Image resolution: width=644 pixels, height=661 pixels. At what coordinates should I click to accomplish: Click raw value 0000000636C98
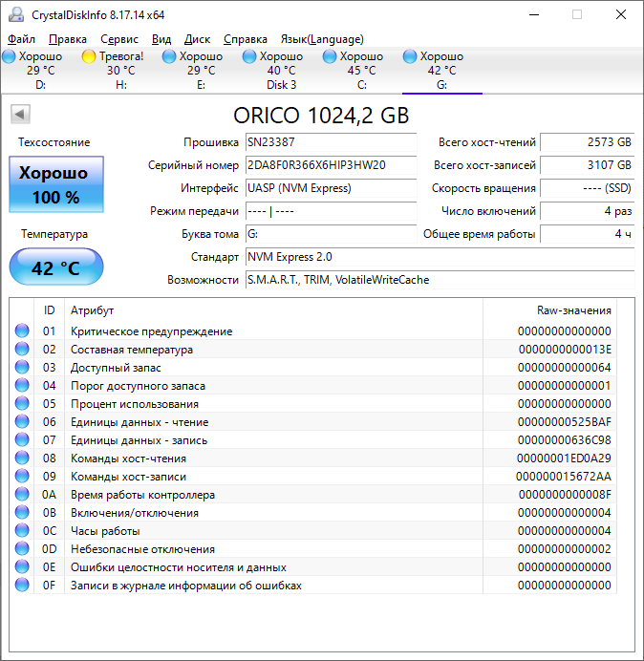point(565,440)
